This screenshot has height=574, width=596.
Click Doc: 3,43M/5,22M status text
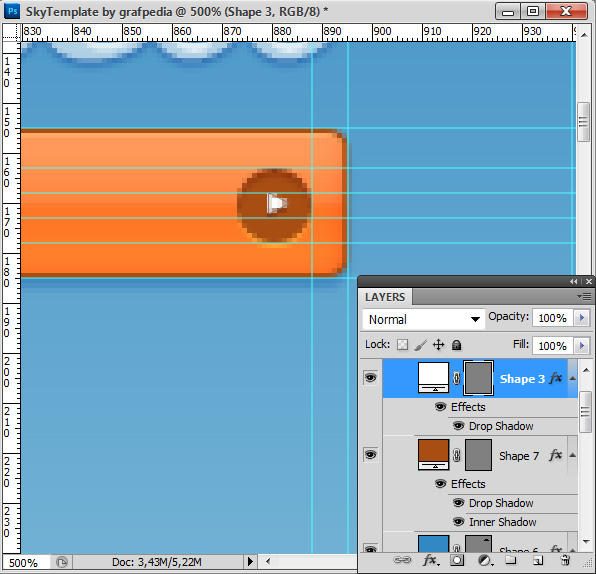[x=157, y=562]
